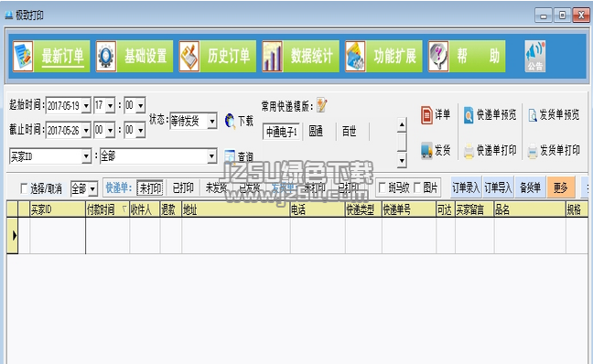Enable the 图片 checkbox
Screen dimensions: 593x364
(417, 187)
